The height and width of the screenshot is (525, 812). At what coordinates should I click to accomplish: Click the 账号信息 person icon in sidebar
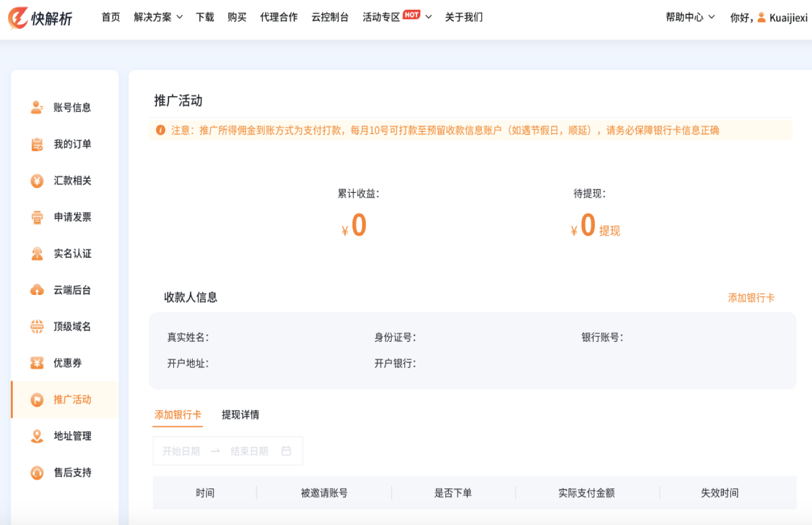37,107
